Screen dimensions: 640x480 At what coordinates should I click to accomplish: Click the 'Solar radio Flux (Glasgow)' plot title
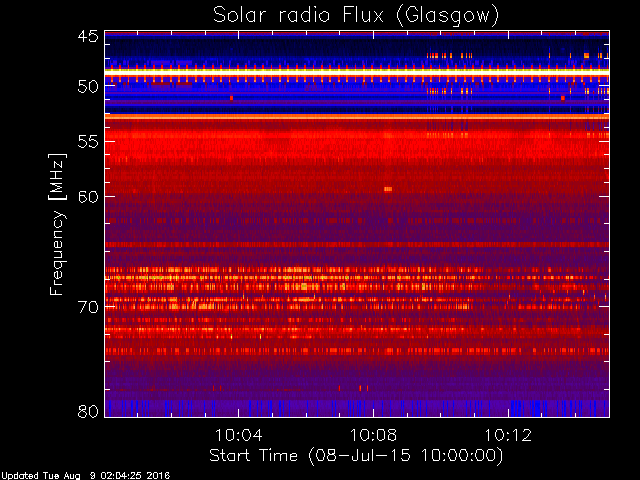click(x=356, y=15)
